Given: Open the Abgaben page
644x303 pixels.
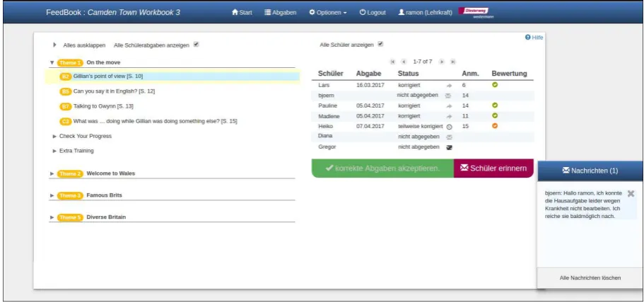Looking at the screenshot, I should pyautogui.click(x=280, y=12).
